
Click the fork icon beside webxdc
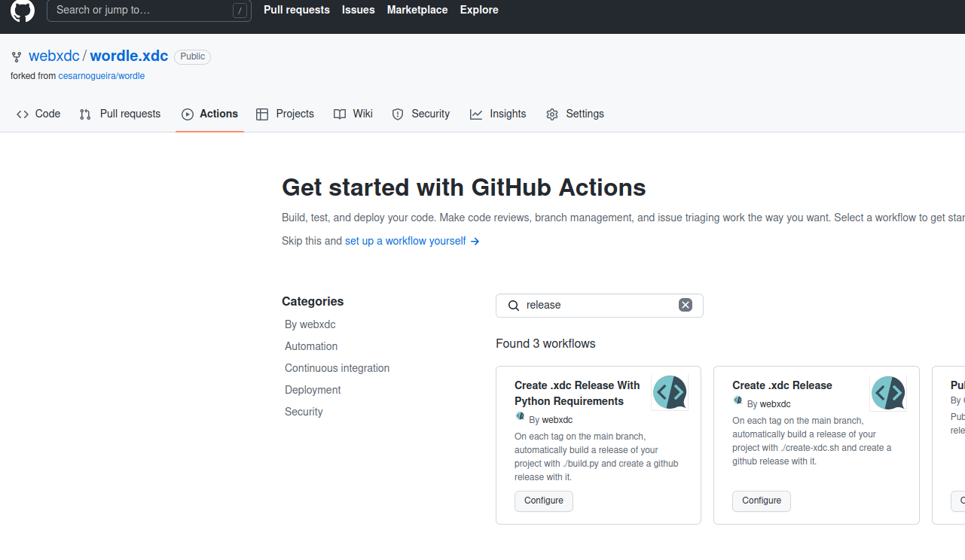coord(17,56)
